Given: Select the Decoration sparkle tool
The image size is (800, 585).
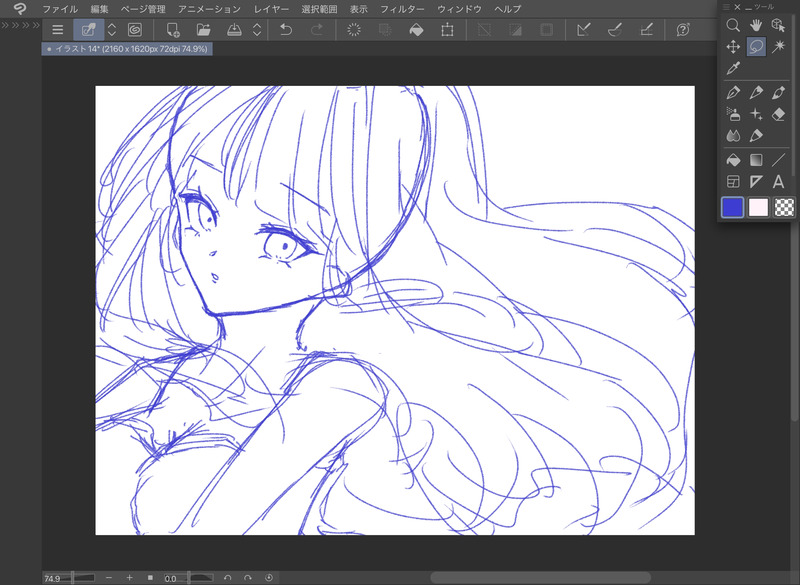Looking at the screenshot, I should point(756,114).
